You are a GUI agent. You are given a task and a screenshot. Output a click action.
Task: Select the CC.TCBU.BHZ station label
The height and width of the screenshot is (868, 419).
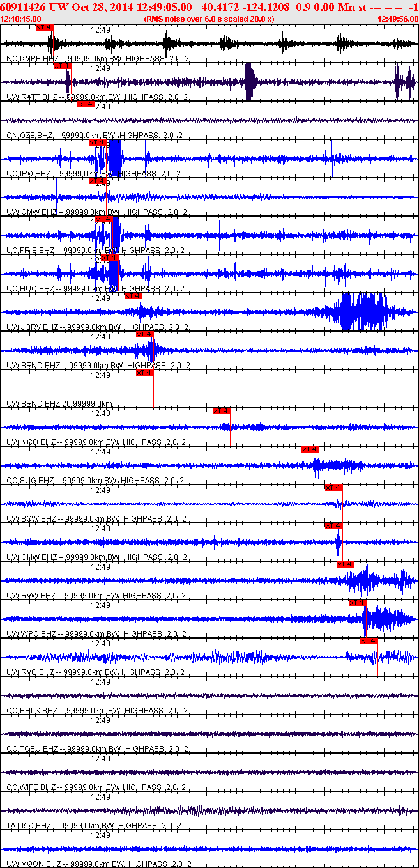96,749
